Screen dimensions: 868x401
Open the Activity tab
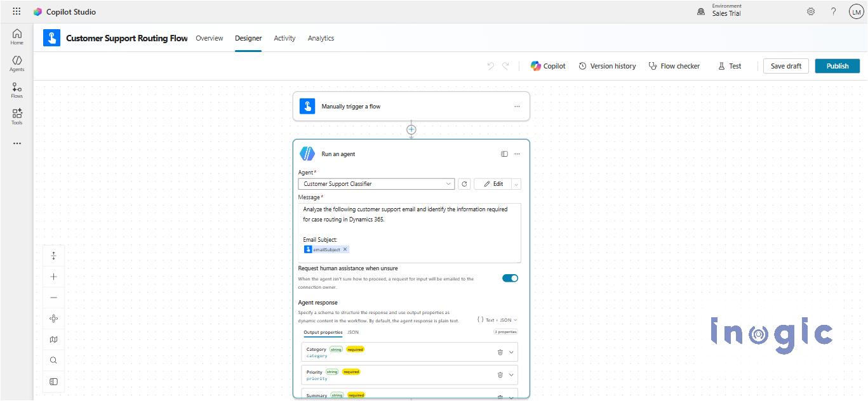click(x=284, y=38)
